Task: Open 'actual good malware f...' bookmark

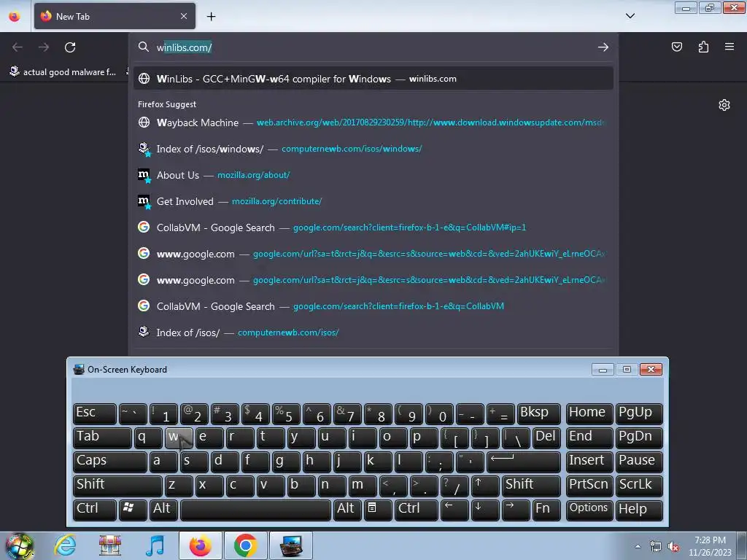Action: coord(63,72)
